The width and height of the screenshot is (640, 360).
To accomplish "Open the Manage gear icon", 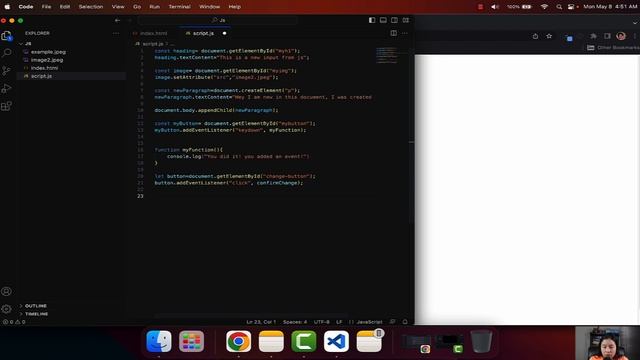I will coord(7,309).
